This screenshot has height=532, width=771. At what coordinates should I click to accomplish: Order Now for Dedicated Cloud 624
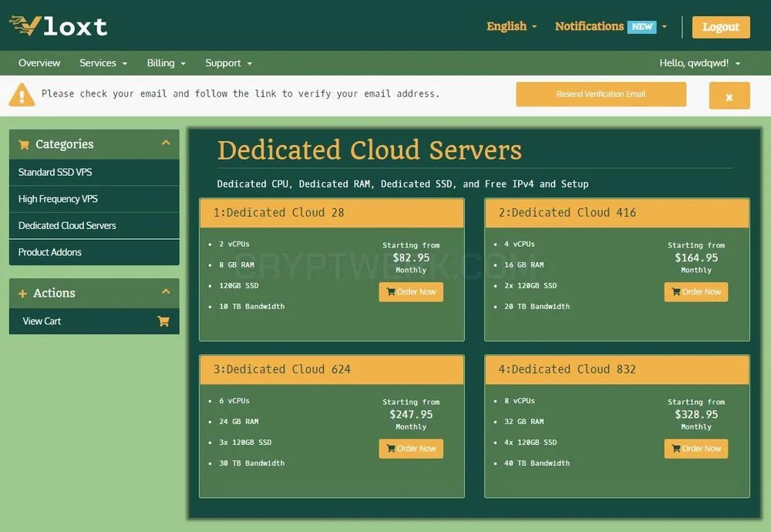coord(411,449)
